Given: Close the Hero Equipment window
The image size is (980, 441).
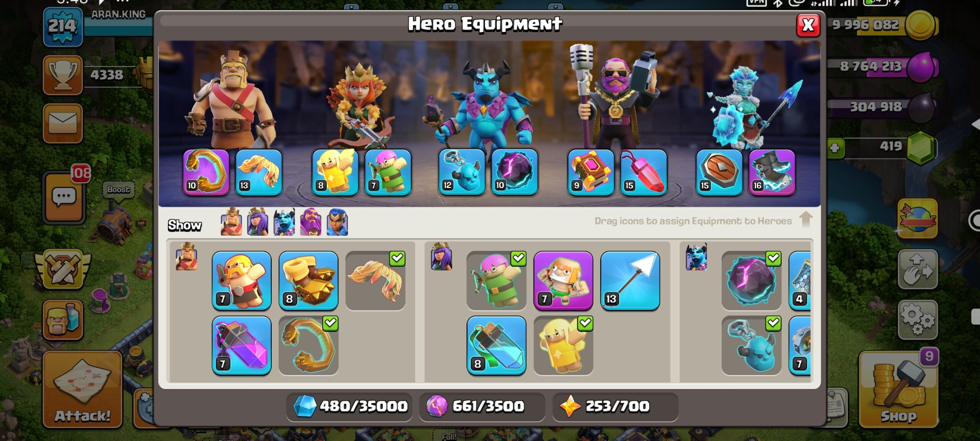Looking at the screenshot, I should [x=808, y=25].
